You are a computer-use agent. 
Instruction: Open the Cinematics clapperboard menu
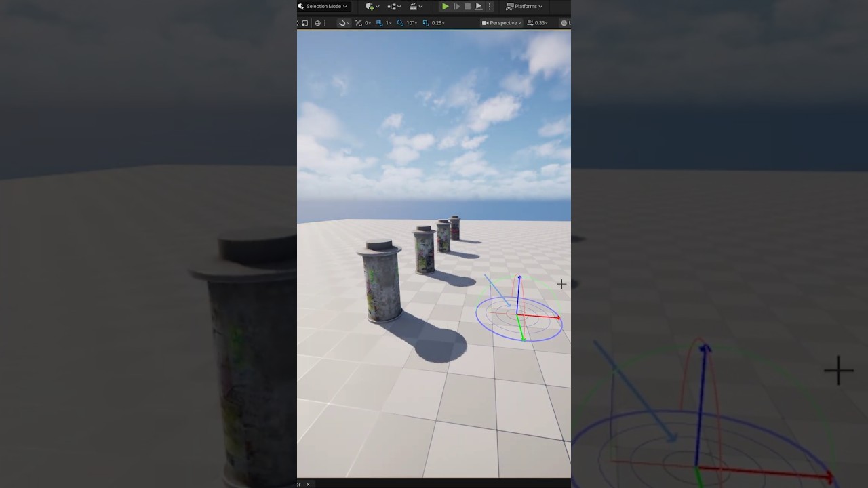(x=415, y=6)
